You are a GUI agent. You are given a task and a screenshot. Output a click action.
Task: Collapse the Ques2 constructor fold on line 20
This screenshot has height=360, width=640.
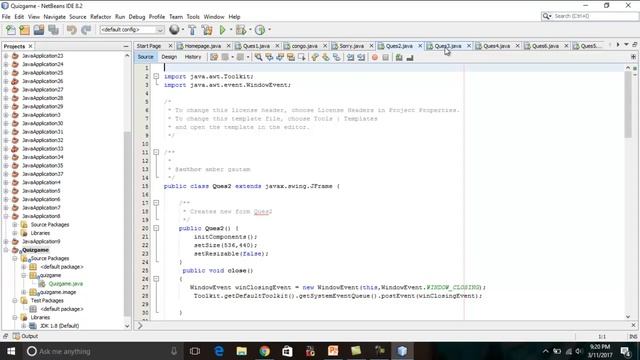(156, 228)
